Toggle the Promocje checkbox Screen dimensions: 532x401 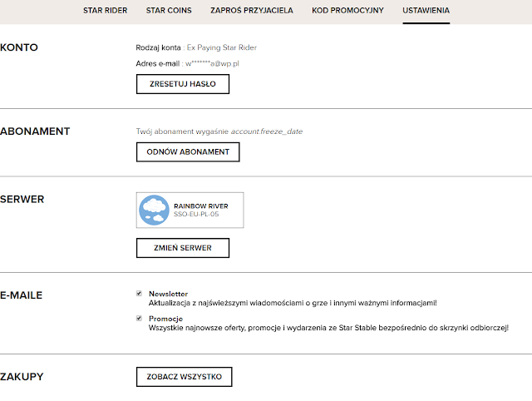point(139,318)
